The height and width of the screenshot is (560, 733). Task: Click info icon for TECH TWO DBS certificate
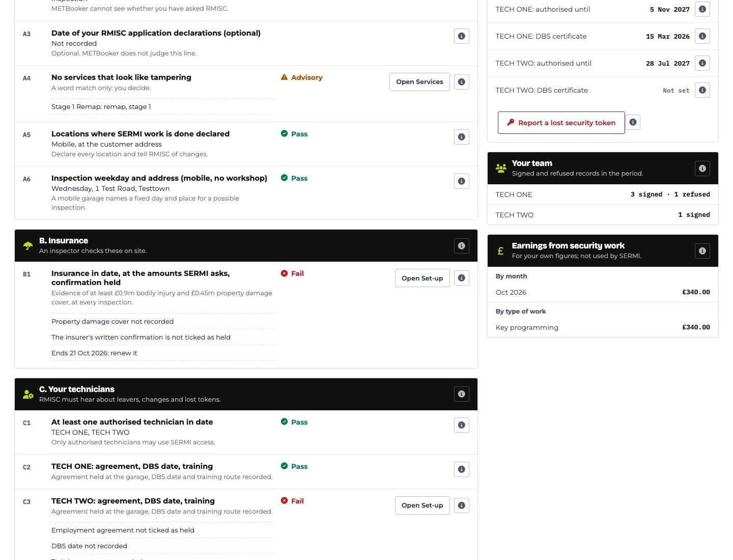tap(702, 90)
